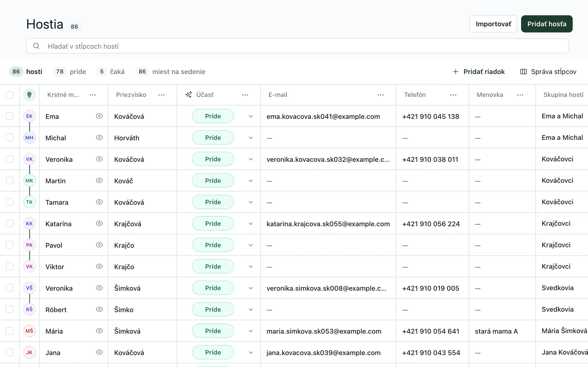Click the MH avatar for Michal Horváth
Screen dimensions: 588x367
coord(29,138)
